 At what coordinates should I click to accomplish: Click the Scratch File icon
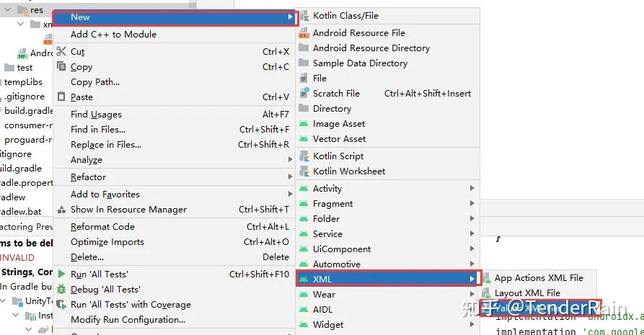[x=304, y=94]
